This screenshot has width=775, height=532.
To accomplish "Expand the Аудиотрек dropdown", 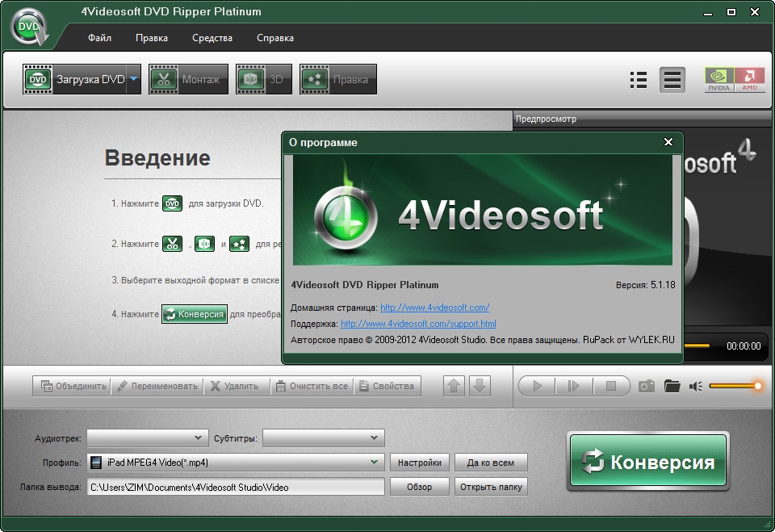I will (x=148, y=438).
